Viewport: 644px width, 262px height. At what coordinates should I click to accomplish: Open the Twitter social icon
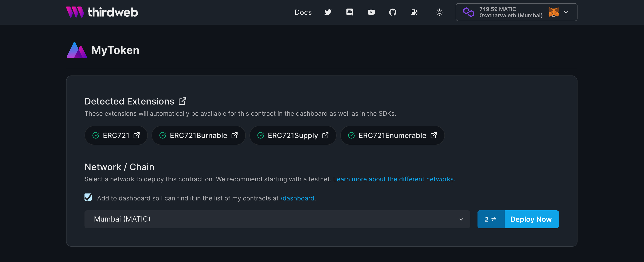point(328,11)
